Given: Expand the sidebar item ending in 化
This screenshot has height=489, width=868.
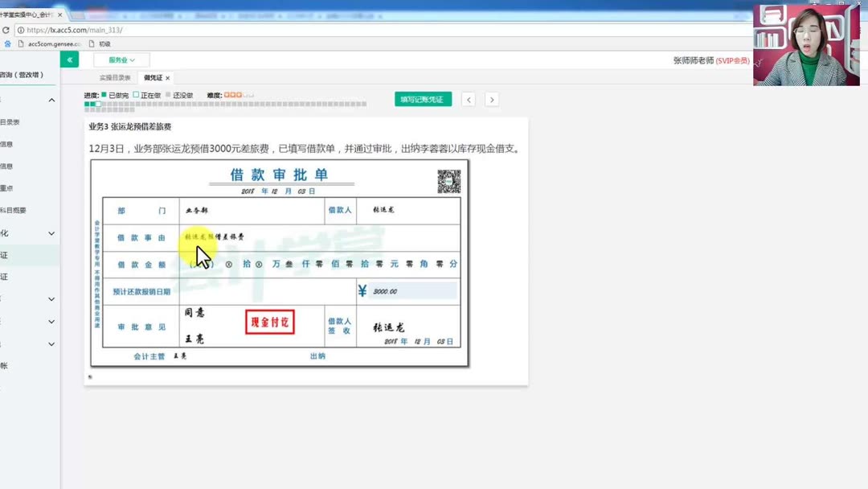Looking at the screenshot, I should coord(51,234).
